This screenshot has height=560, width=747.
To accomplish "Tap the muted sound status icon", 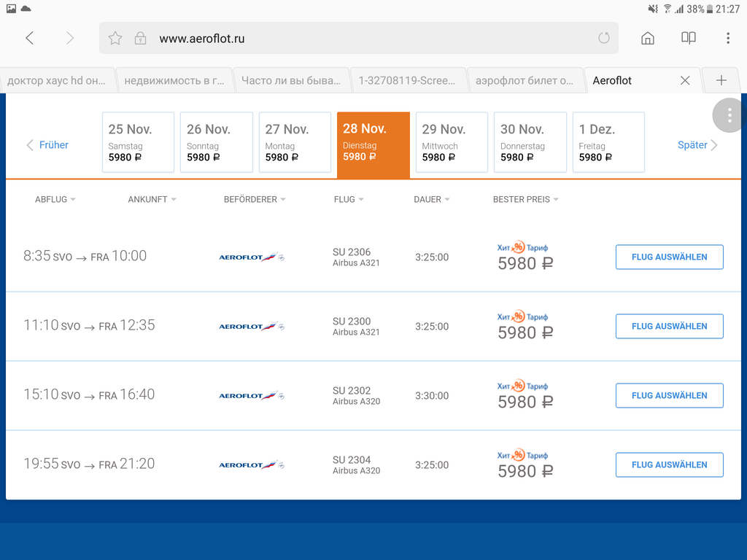I will (x=653, y=9).
